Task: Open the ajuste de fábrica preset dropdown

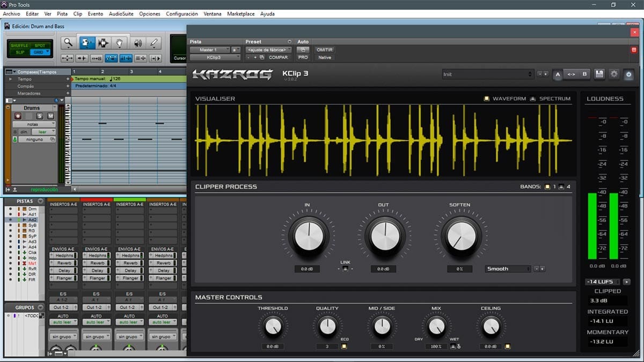Action: point(269,50)
